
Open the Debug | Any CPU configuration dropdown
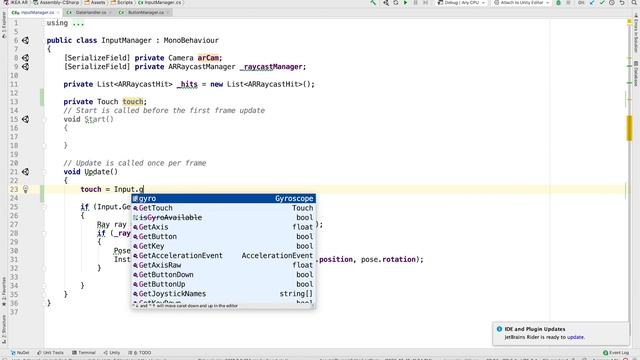(x=462, y=2)
